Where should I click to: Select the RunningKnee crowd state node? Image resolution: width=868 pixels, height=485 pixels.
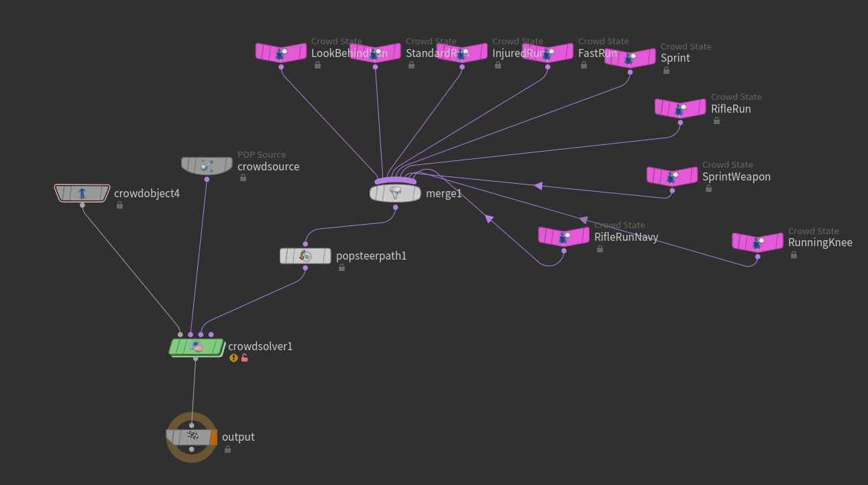[757, 242]
